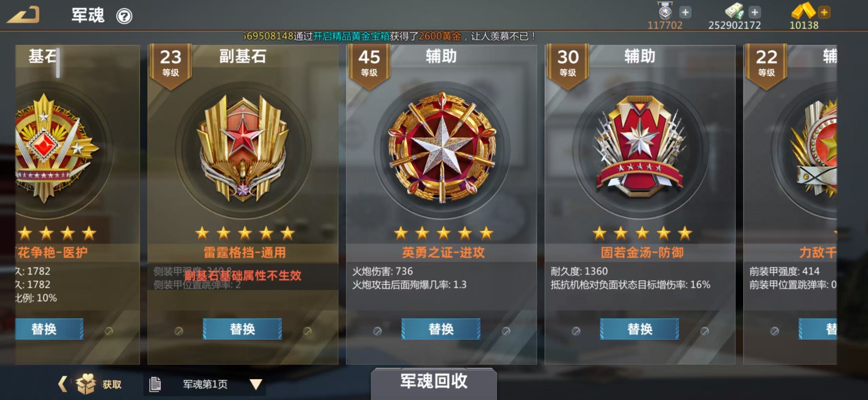Toggle right slot circle on 固若金汤 card

(x=705, y=331)
